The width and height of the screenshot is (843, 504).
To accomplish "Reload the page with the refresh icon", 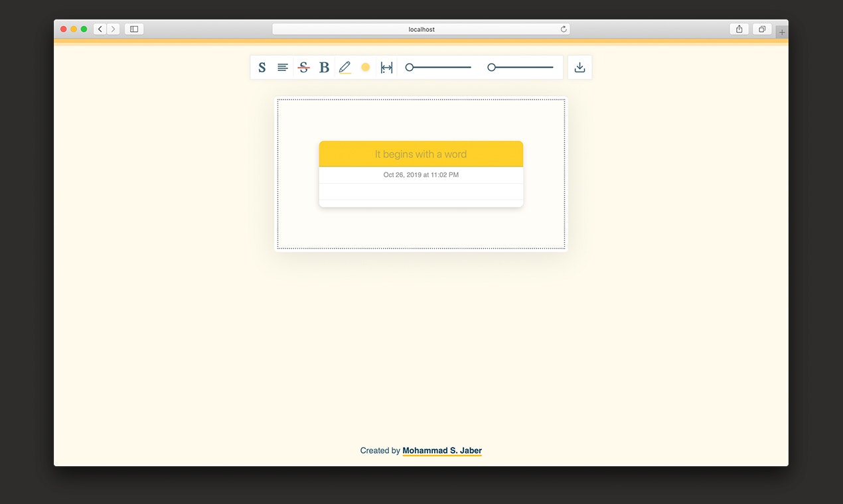I will click(x=564, y=29).
